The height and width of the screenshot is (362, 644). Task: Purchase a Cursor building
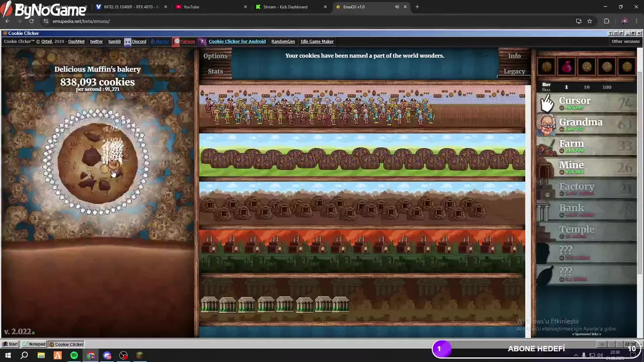[x=587, y=103]
